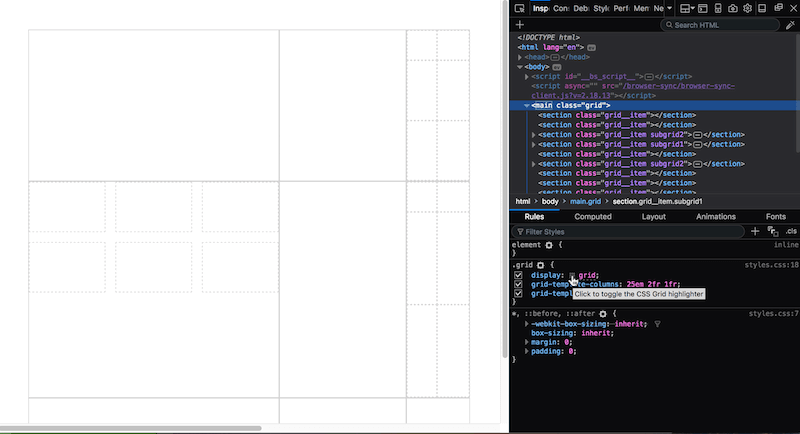
Task: Expand the head node arrow
Action: click(520, 57)
